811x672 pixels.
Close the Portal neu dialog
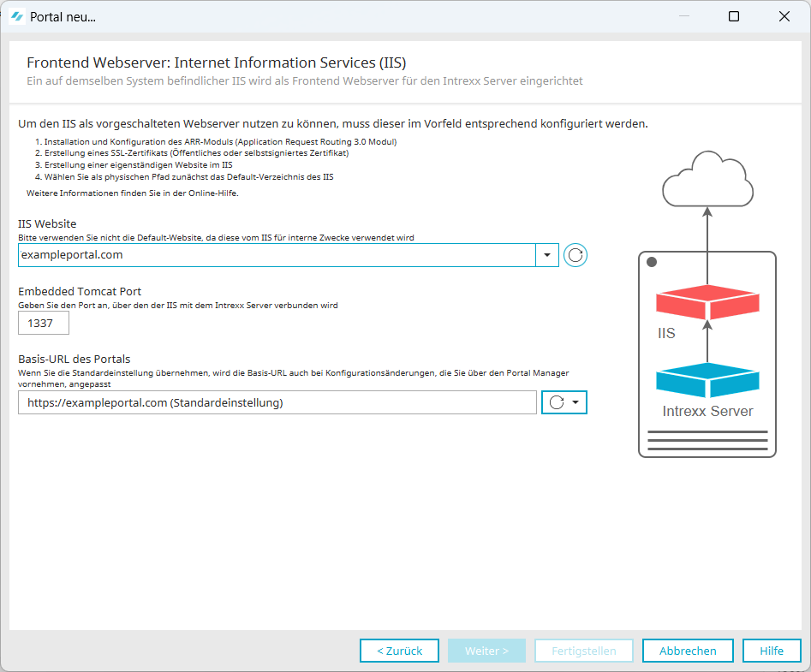[x=784, y=16]
